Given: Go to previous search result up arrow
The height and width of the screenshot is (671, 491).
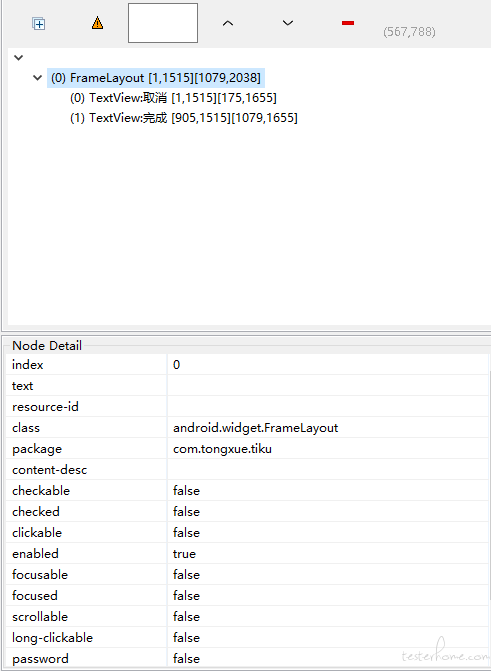Looking at the screenshot, I should [x=228, y=23].
